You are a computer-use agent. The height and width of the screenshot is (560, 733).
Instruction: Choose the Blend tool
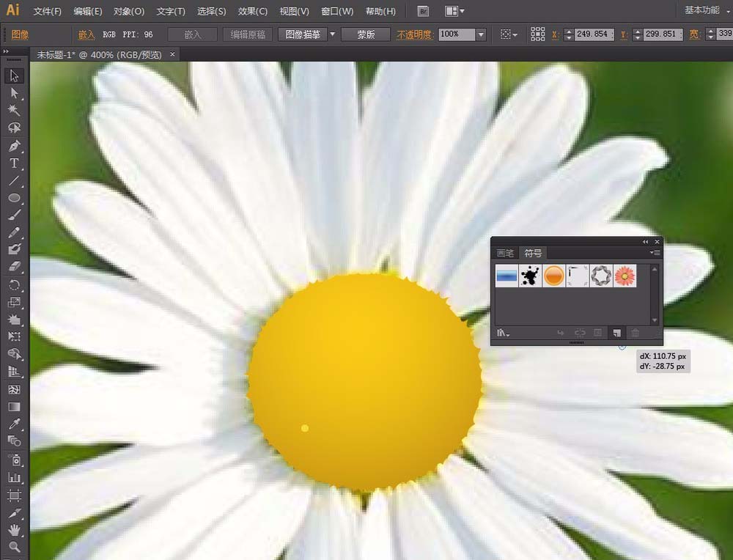point(14,441)
